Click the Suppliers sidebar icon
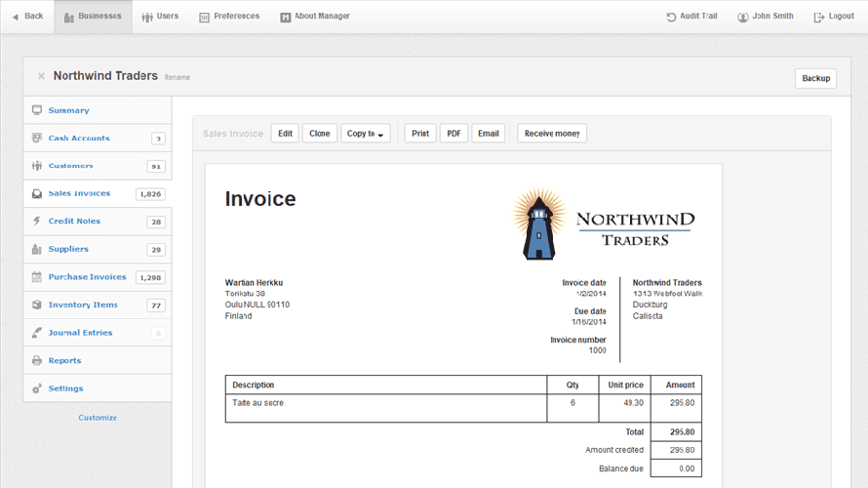 [x=37, y=250]
